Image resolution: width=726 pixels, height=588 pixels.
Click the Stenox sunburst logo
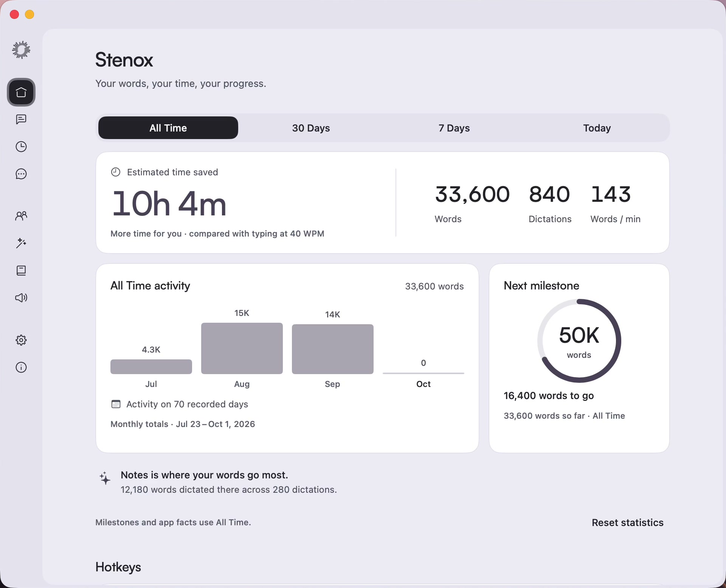point(21,50)
